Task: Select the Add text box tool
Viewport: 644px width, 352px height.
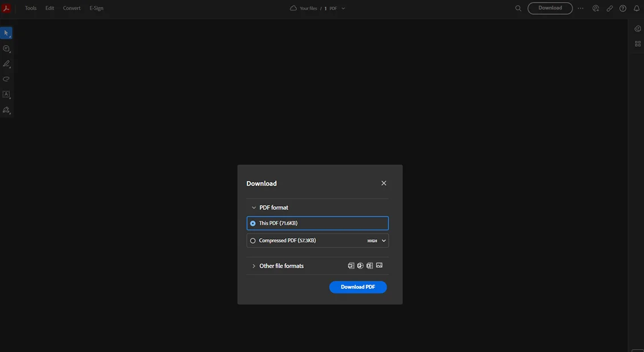Action: 6,95
